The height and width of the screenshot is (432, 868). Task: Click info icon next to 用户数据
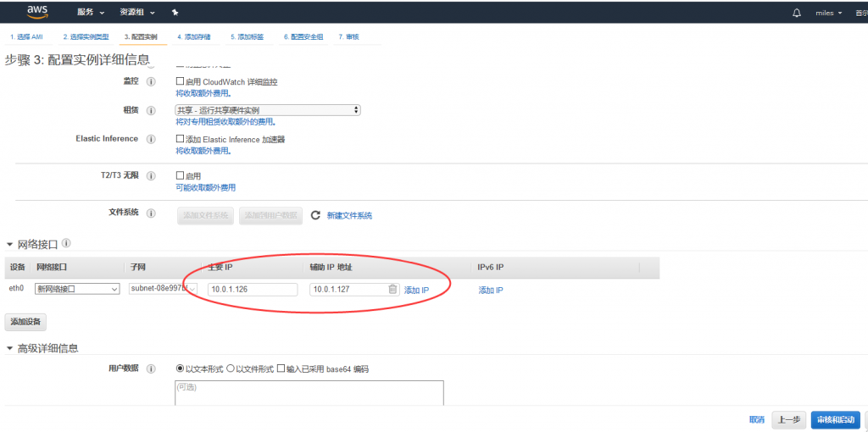(x=152, y=369)
